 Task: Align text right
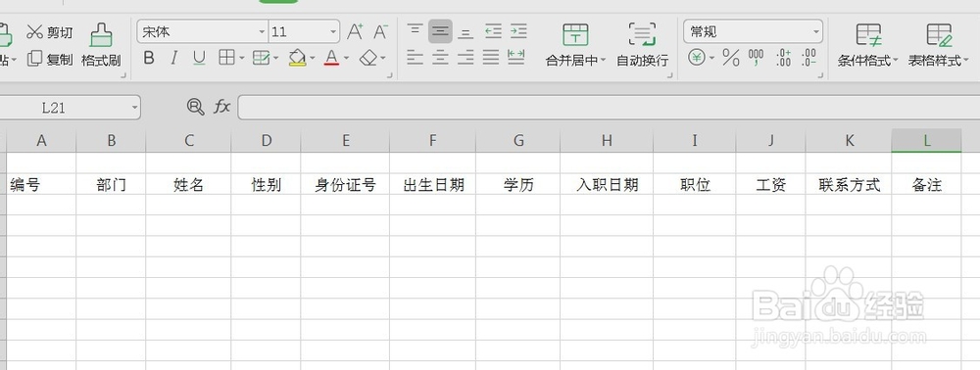tap(465, 58)
